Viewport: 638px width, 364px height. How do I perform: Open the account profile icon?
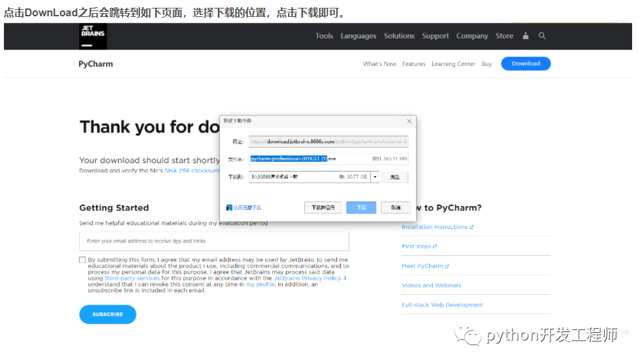[526, 36]
